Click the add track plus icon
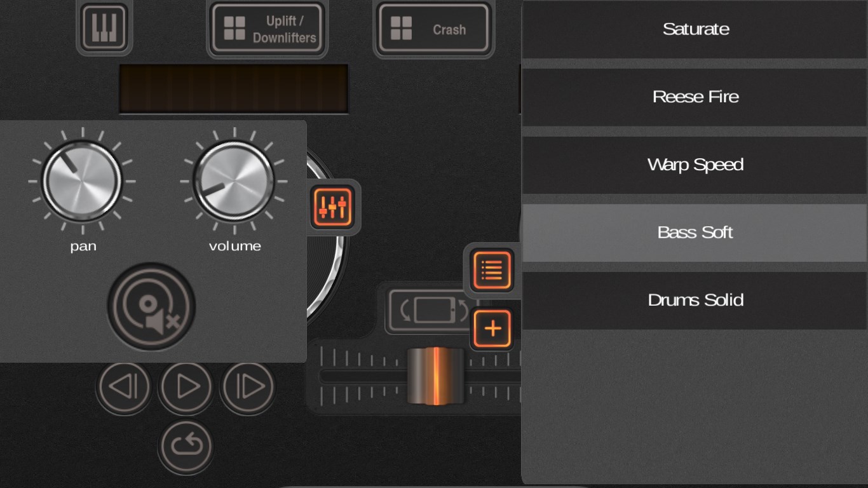Image resolution: width=868 pixels, height=488 pixels. [x=491, y=328]
